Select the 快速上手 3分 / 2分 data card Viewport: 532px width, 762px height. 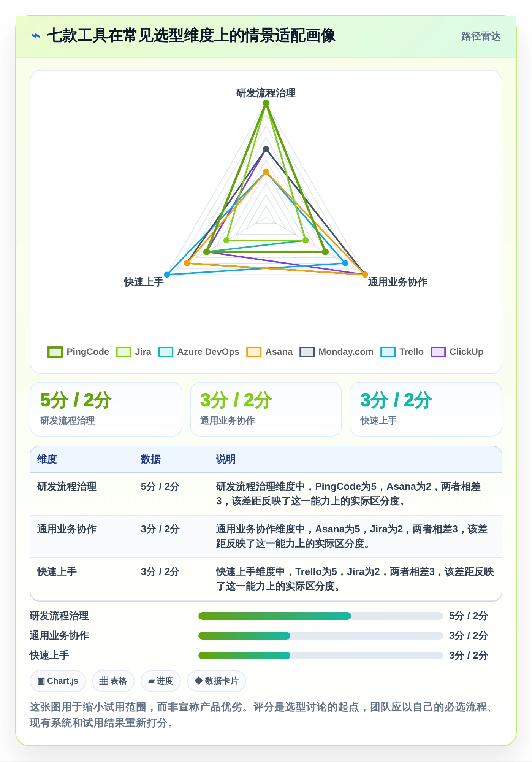[426, 409]
